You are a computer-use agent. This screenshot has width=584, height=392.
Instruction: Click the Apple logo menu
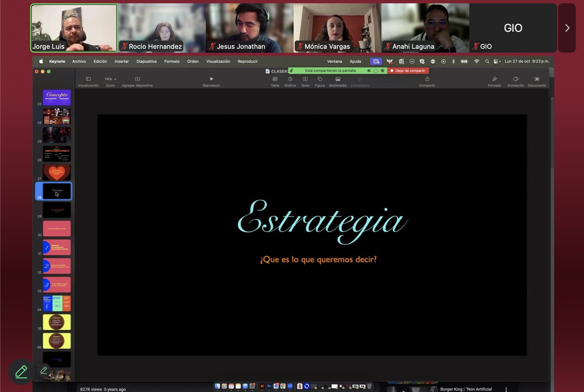point(41,61)
